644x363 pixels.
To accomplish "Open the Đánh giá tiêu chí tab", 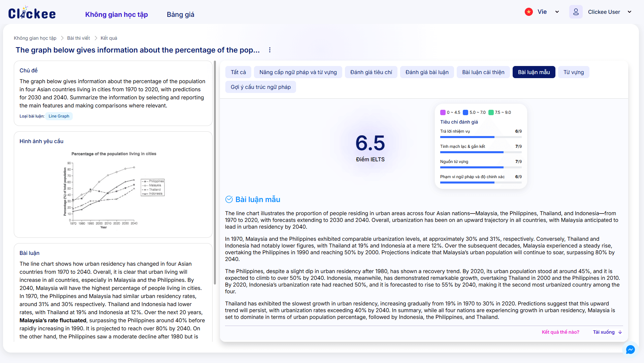I will 371,72.
